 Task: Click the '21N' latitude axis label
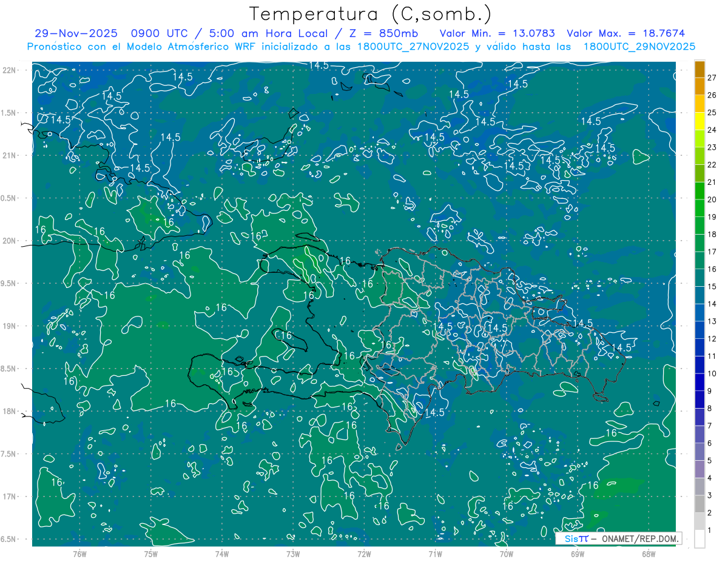click(x=9, y=155)
